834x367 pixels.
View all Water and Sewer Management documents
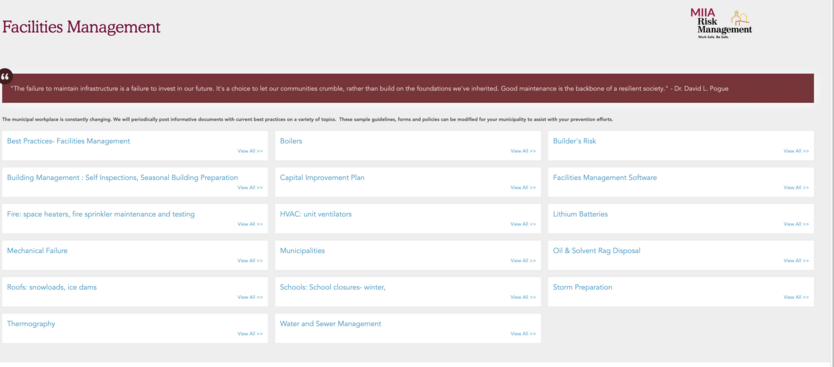(x=523, y=333)
